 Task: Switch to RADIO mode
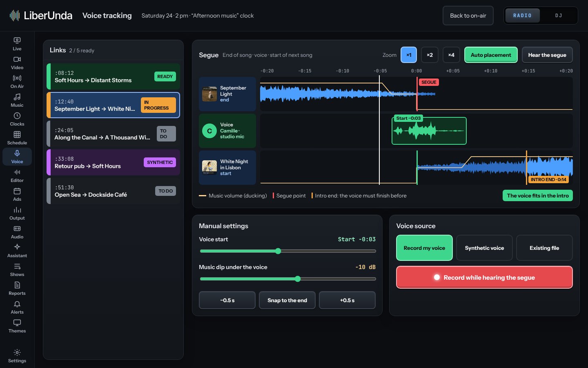coord(522,16)
